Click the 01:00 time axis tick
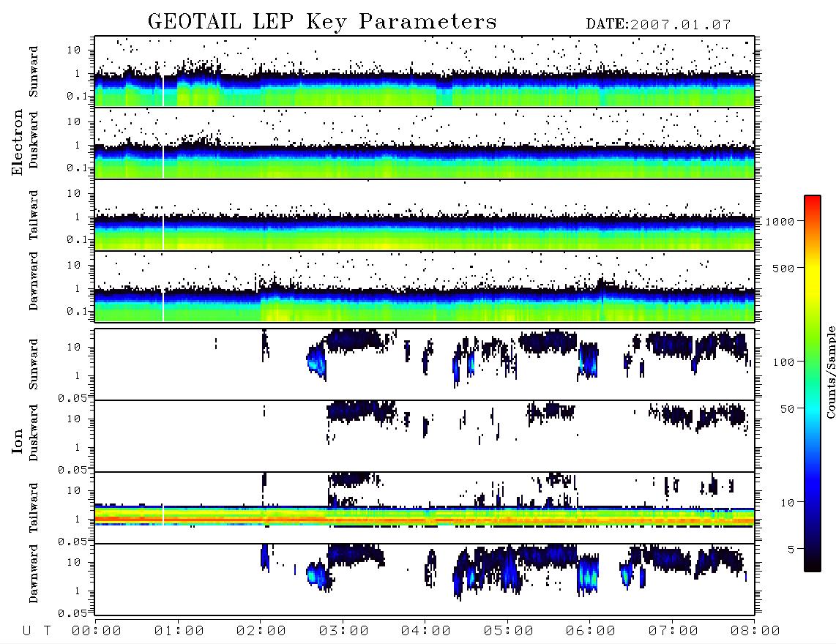 pos(179,632)
